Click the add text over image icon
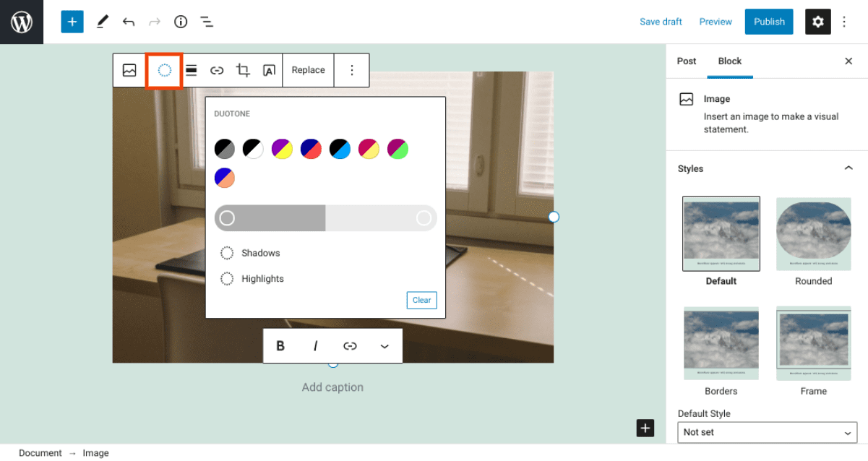Screen dimensions: 868x461 269,70
